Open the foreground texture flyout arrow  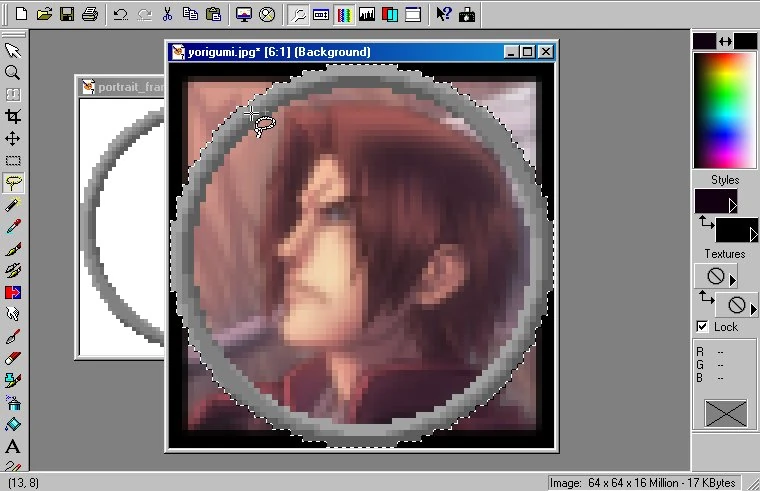[732, 280]
